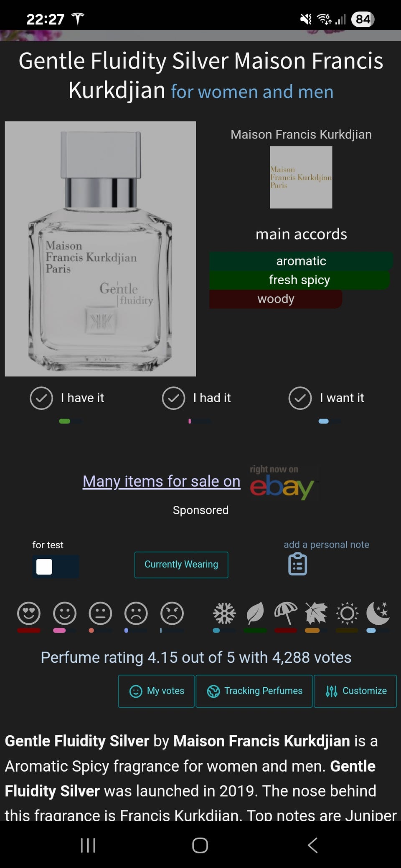Check the 'I have it' circle
Viewport: 401px width, 868px height.
[41, 398]
